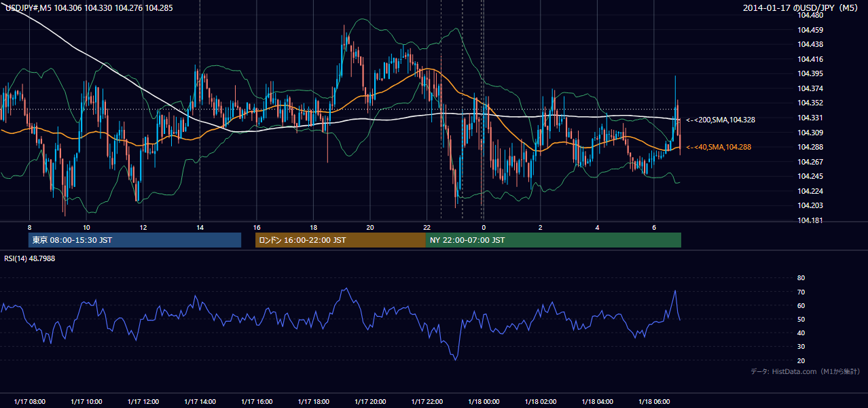
Task: Select the 200 SMA 104.328 label
Action: coord(721,120)
